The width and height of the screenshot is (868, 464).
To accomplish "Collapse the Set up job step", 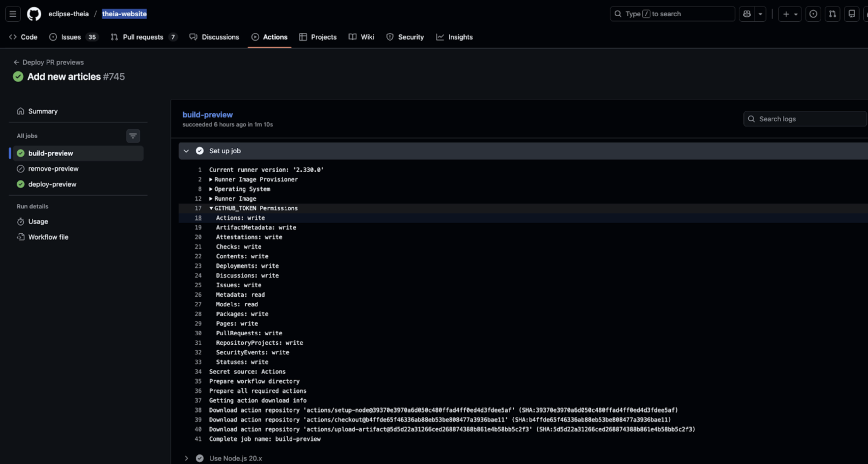I will point(186,151).
